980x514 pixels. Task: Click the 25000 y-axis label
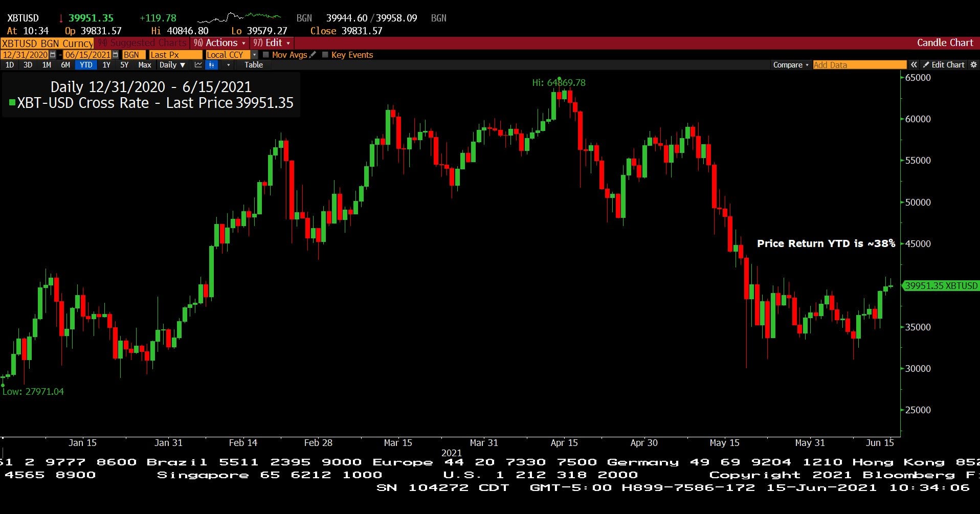point(918,410)
